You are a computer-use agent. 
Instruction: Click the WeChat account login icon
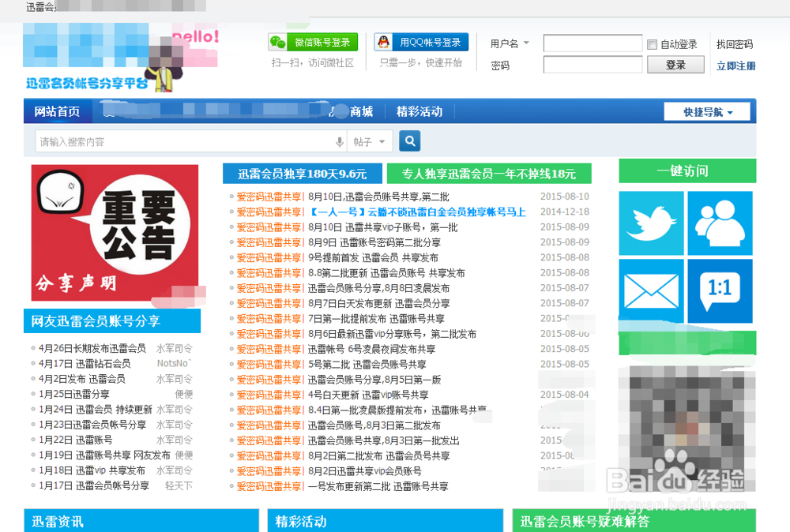pyautogui.click(x=277, y=43)
